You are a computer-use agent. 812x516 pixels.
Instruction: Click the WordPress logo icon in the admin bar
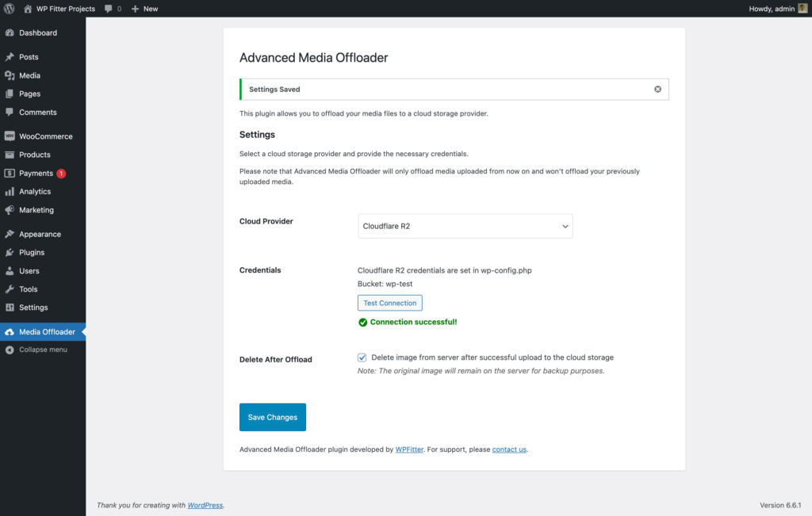click(10, 9)
